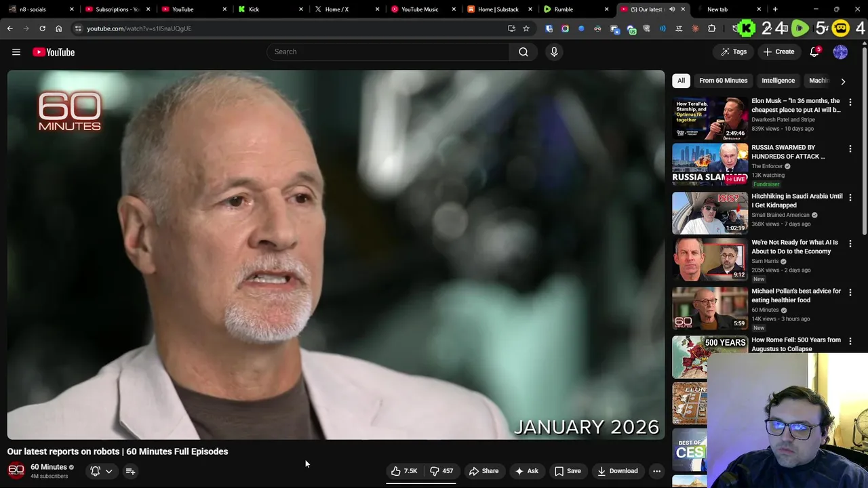Click the green Rumble overlay icon
Viewport: 868px width, 488px height.
coord(800,28)
